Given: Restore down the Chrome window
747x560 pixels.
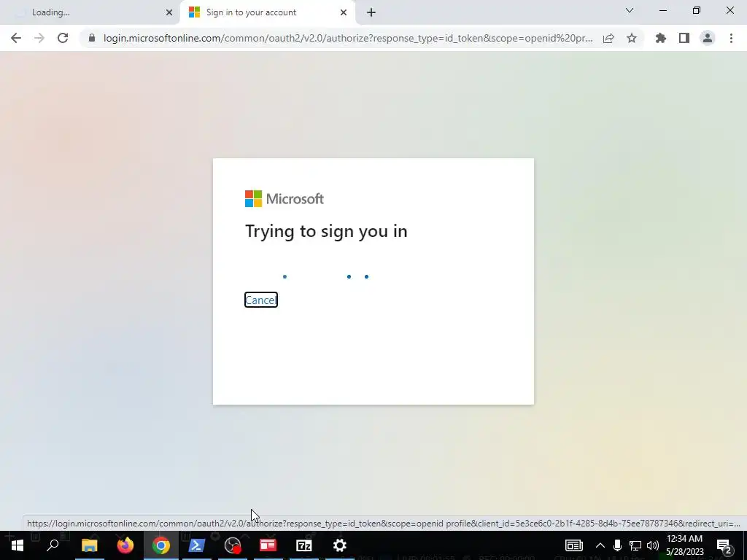Looking at the screenshot, I should tap(697, 10).
